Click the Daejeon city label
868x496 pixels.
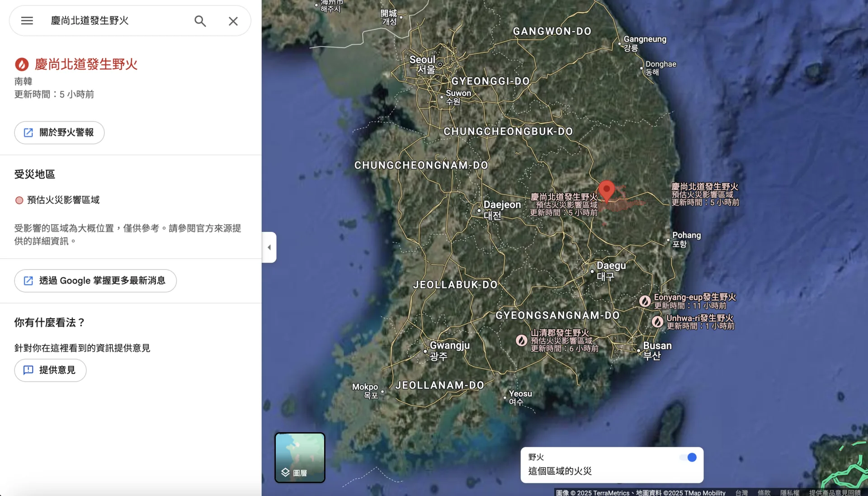click(x=502, y=210)
